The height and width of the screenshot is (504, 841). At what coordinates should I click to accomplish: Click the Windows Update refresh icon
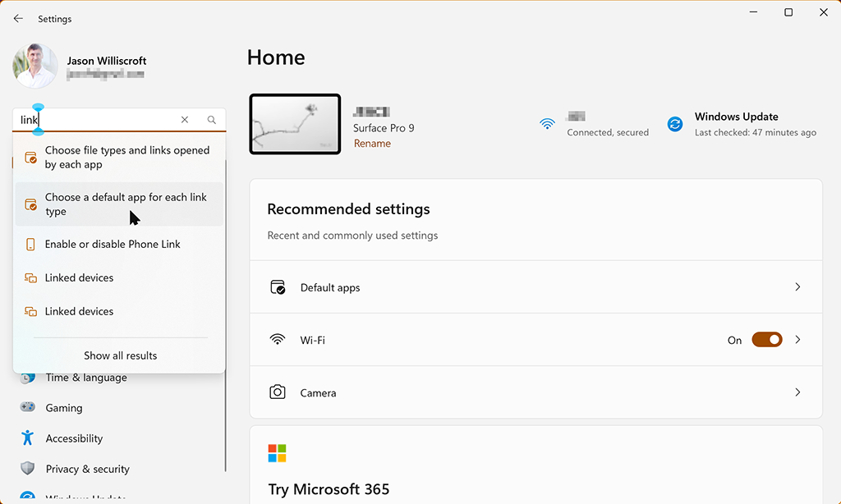[x=675, y=124]
